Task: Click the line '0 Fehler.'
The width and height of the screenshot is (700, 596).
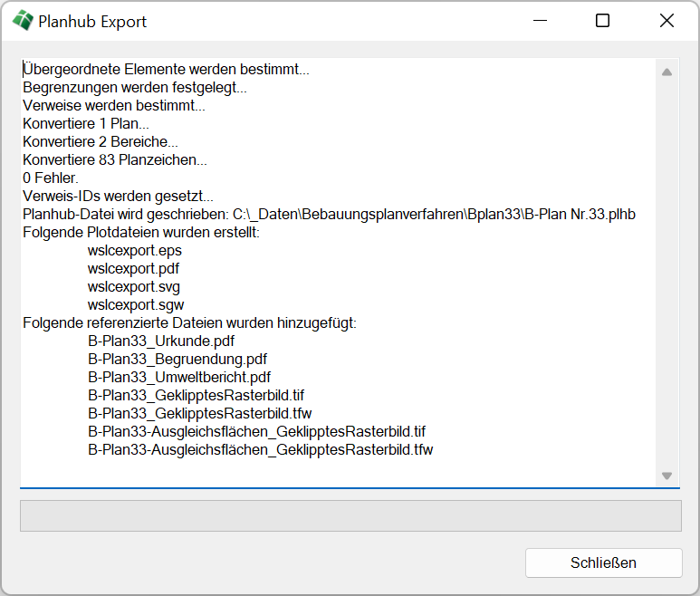Action: pyautogui.click(x=51, y=178)
